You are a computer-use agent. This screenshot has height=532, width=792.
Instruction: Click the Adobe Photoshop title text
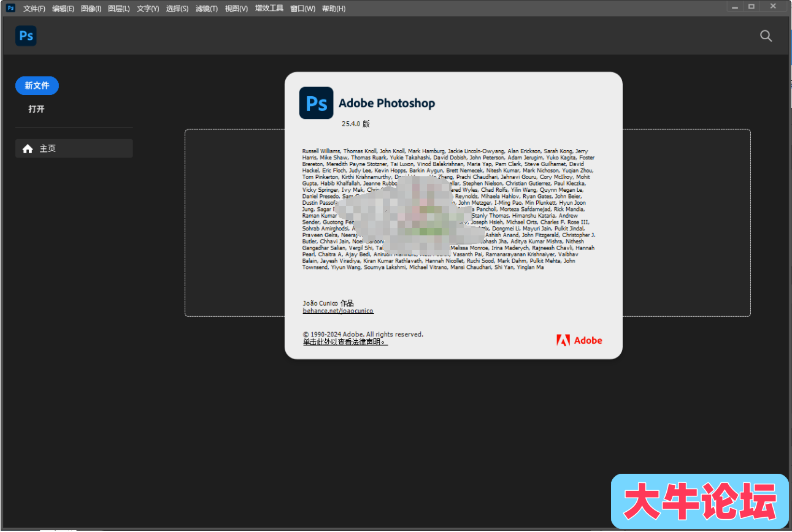[386, 103]
